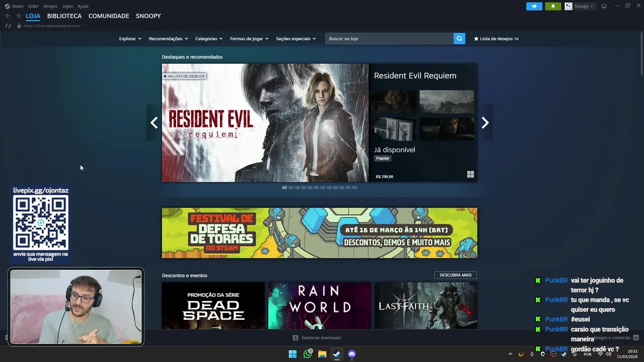The width and height of the screenshot is (644, 362).
Task: Open the Dead Space series promotion card
Action: click(x=213, y=306)
